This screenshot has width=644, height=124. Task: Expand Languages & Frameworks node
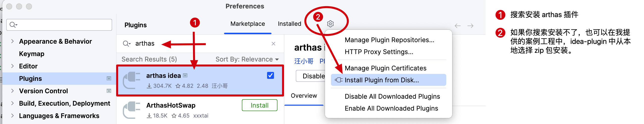point(12,116)
